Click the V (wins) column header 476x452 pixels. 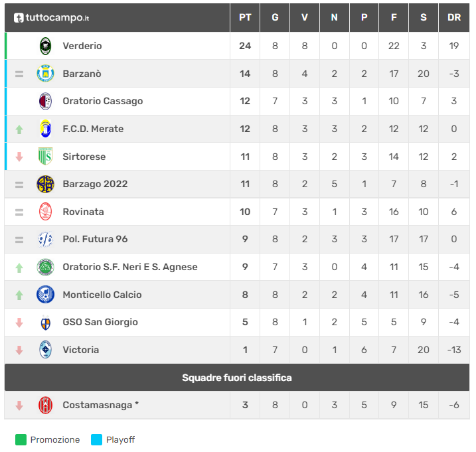point(305,18)
